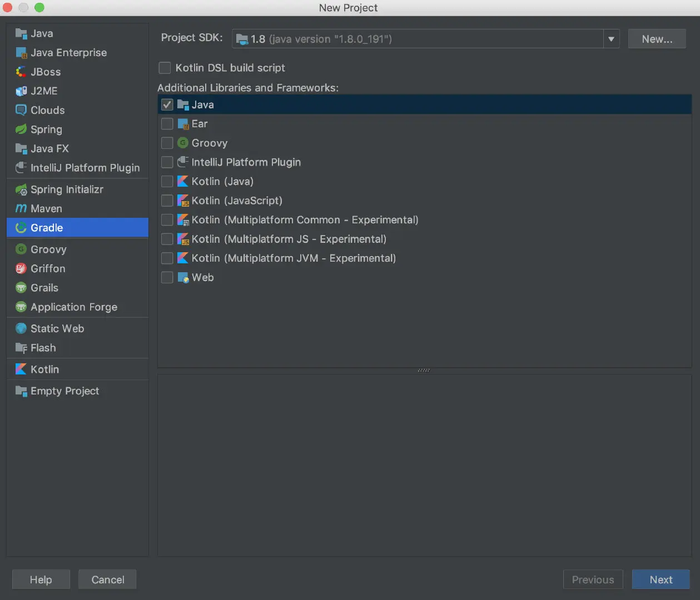
Task: Choose the Flash project icon
Action: pyautogui.click(x=21, y=348)
